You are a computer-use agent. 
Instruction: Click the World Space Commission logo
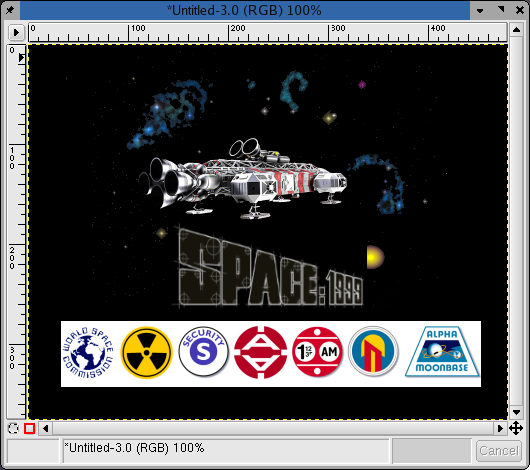[88, 353]
